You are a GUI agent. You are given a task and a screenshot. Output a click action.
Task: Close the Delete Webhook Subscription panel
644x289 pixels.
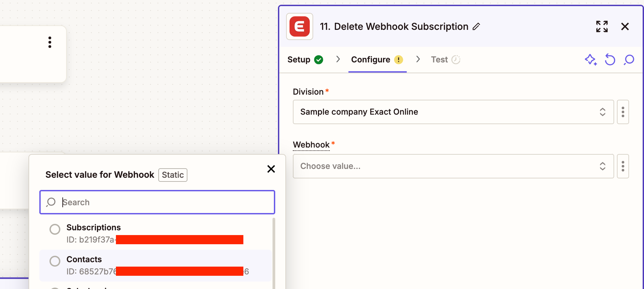[x=625, y=26]
